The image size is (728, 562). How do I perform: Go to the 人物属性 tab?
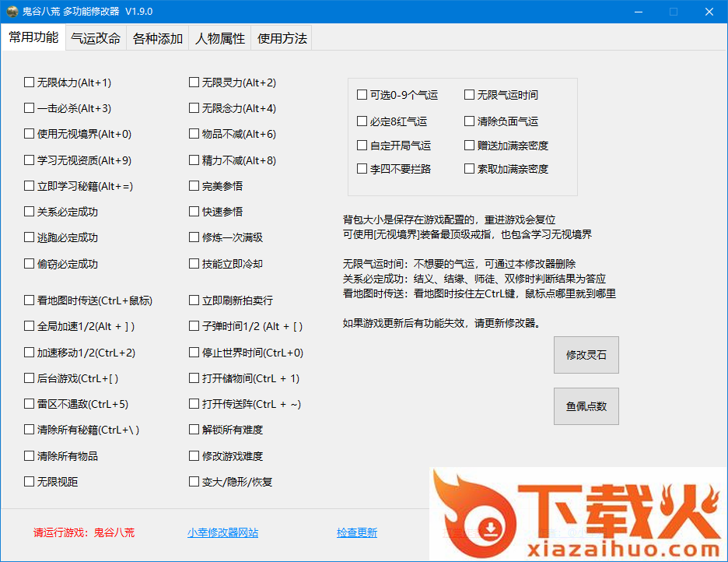coord(219,38)
